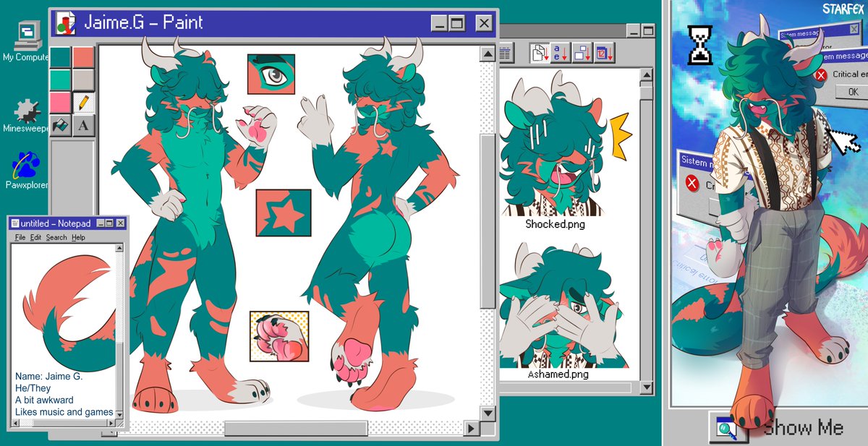Click Notepad scrollbar up arrow

click(x=121, y=249)
